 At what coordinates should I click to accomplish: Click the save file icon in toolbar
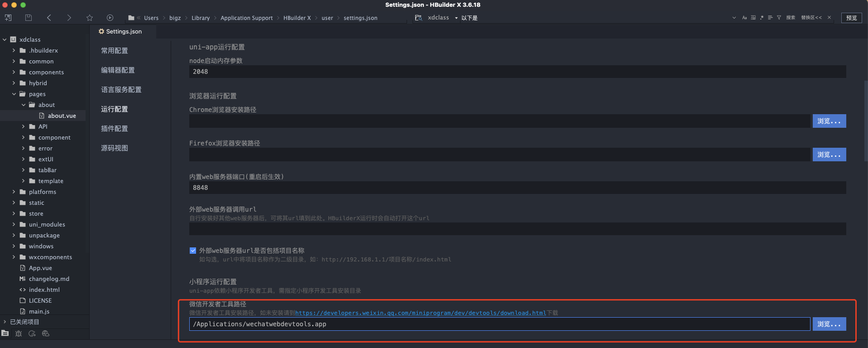coord(29,18)
